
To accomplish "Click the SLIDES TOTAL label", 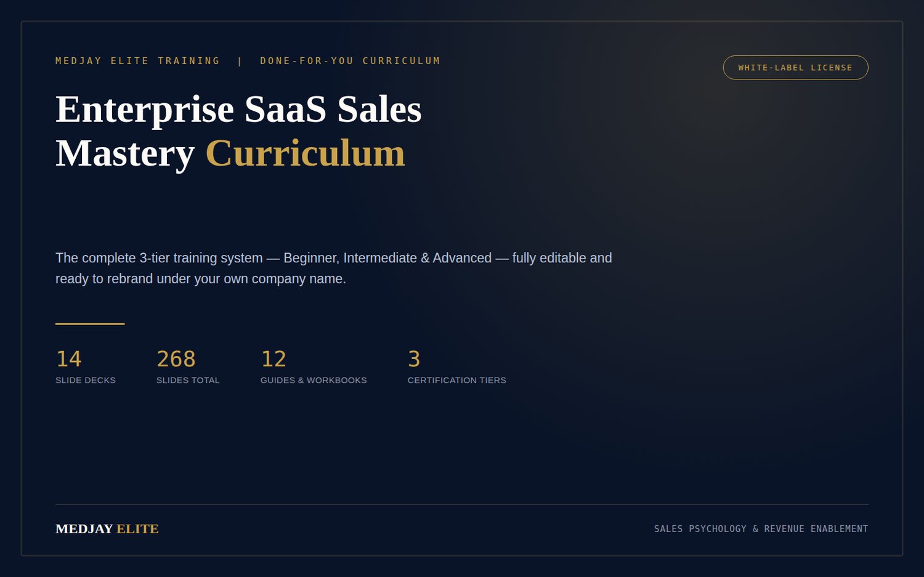I will tap(188, 380).
